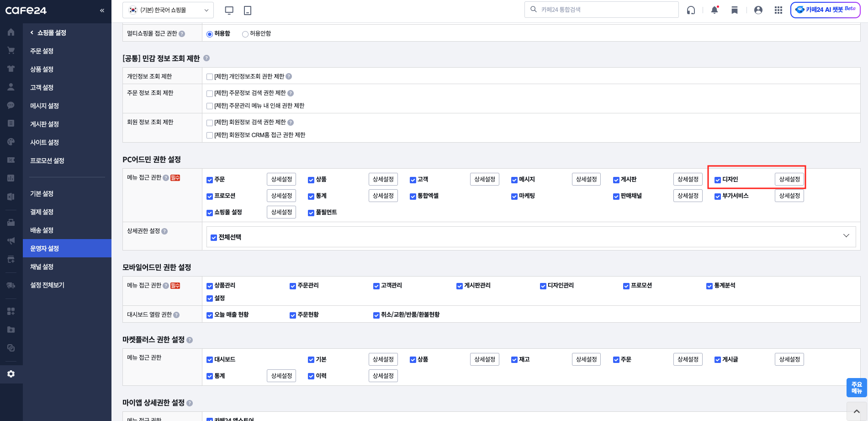Screen dimensions: 868x421
Task: Click 상세설정 button for 디자인
Action: tap(789, 179)
